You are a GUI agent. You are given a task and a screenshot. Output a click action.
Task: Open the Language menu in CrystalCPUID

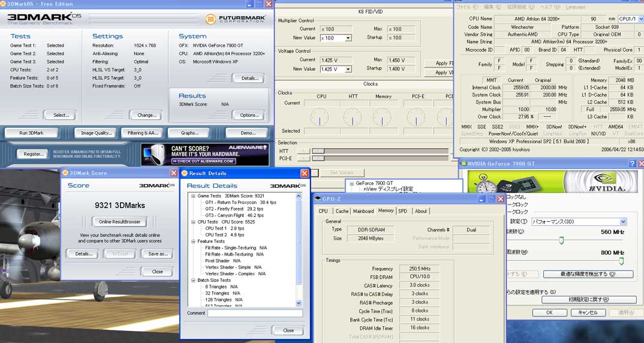coord(576,7)
